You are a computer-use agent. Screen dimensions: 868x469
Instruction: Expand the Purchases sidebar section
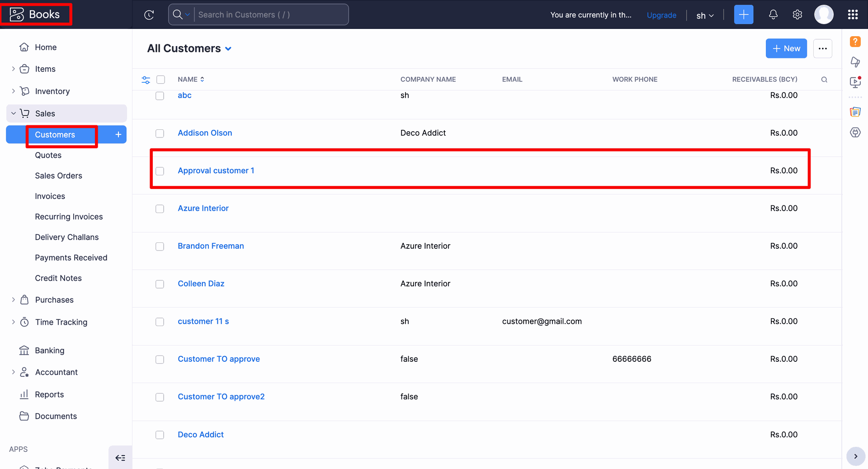[14, 299]
